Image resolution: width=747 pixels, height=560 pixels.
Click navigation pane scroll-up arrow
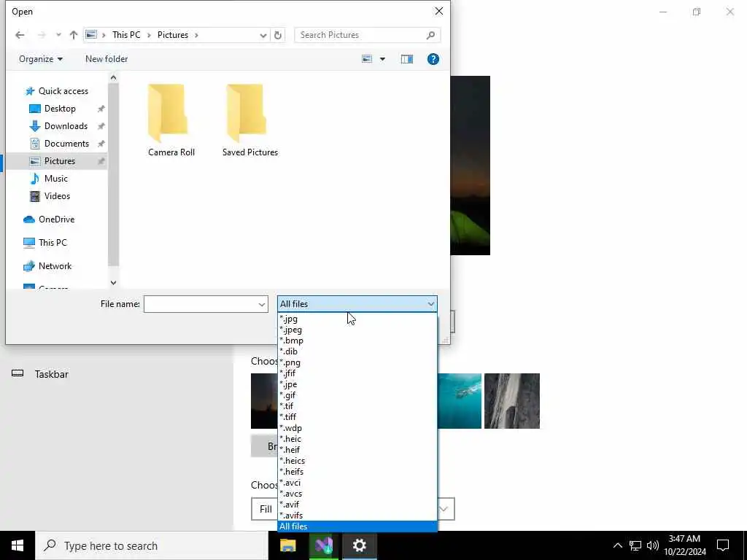(x=113, y=77)
